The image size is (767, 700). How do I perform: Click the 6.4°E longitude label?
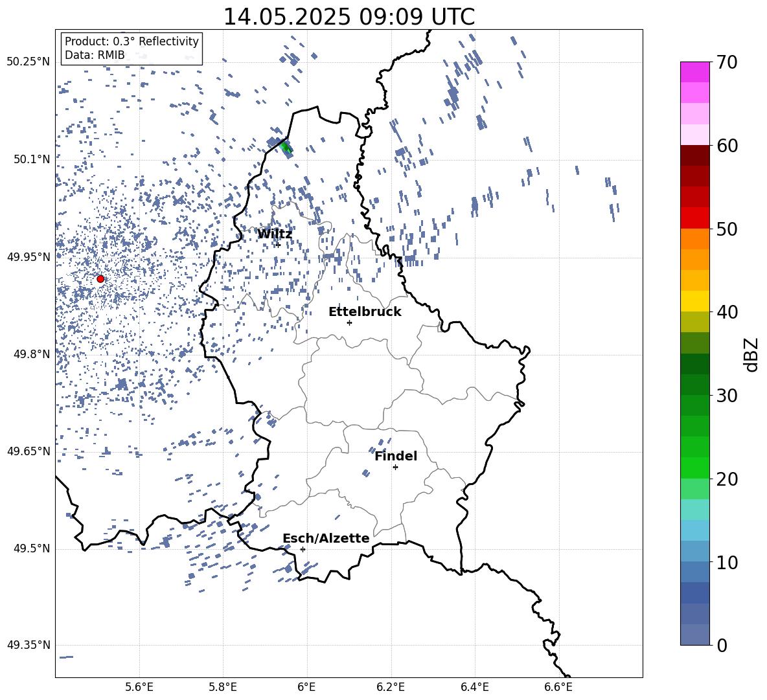(x=474, y=687)
